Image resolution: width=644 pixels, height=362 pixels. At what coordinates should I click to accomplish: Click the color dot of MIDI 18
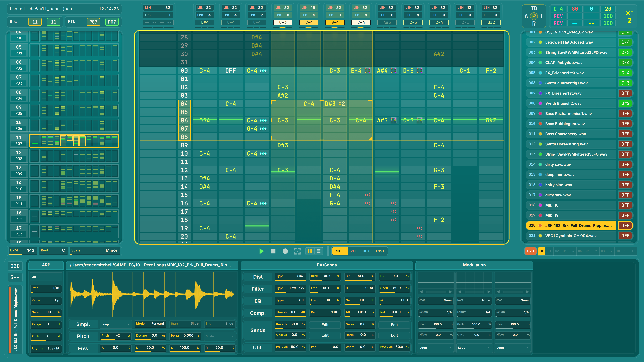click(x=540, y=205)
